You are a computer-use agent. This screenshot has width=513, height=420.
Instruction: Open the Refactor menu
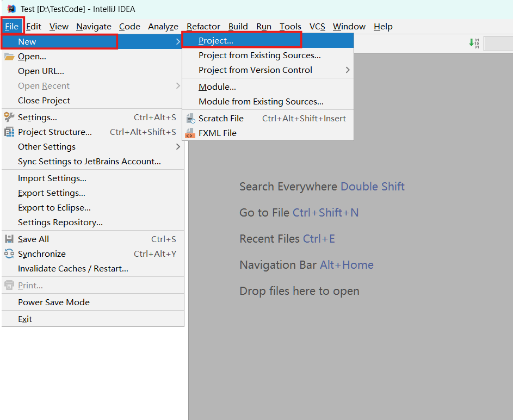203,26
